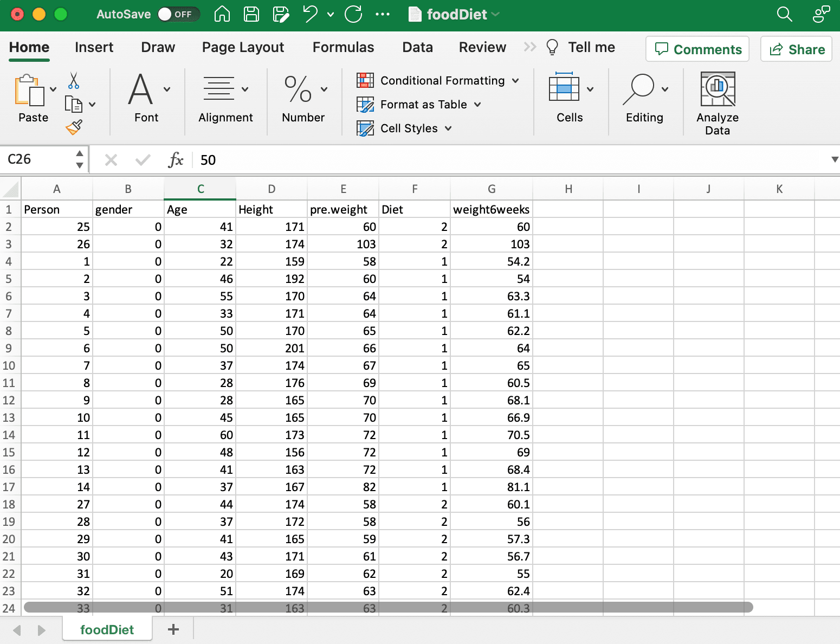This screenshot has height=644, width=840.
Task: Open the Comments pane button
Action: (x=697, y=49)
